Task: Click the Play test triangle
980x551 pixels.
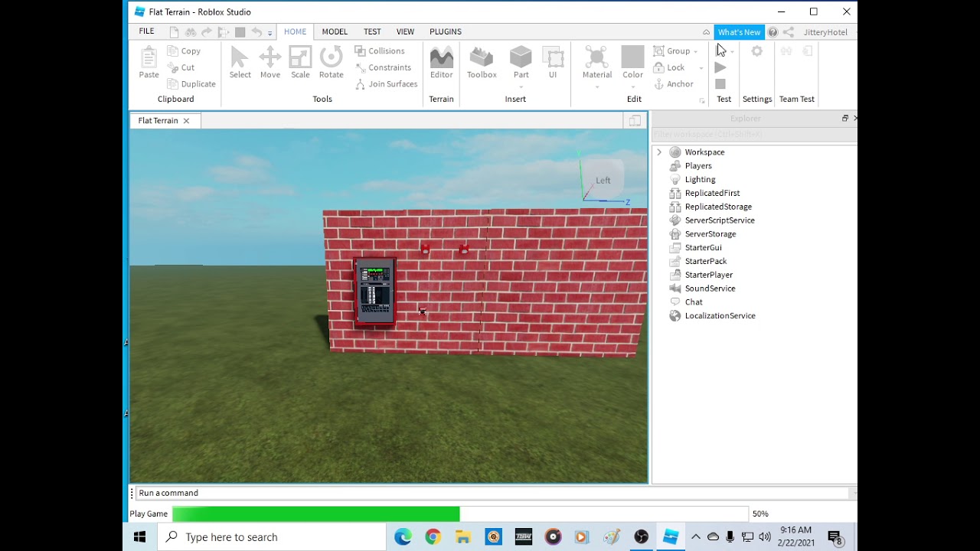Action: (720, 67)
